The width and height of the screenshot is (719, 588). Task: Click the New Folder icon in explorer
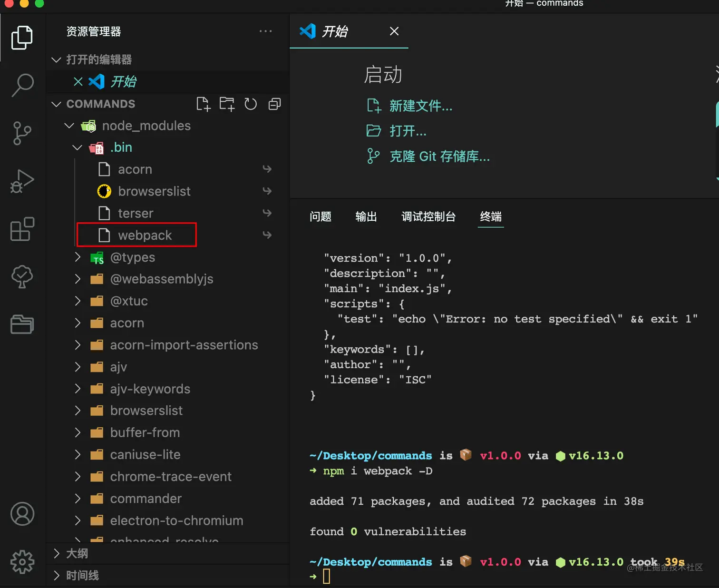click(227, 104)
